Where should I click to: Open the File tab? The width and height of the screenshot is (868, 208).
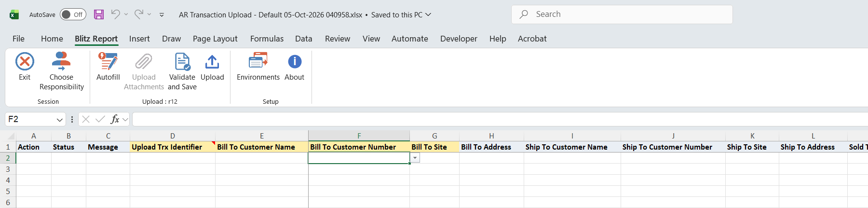(x=18, y=39)
